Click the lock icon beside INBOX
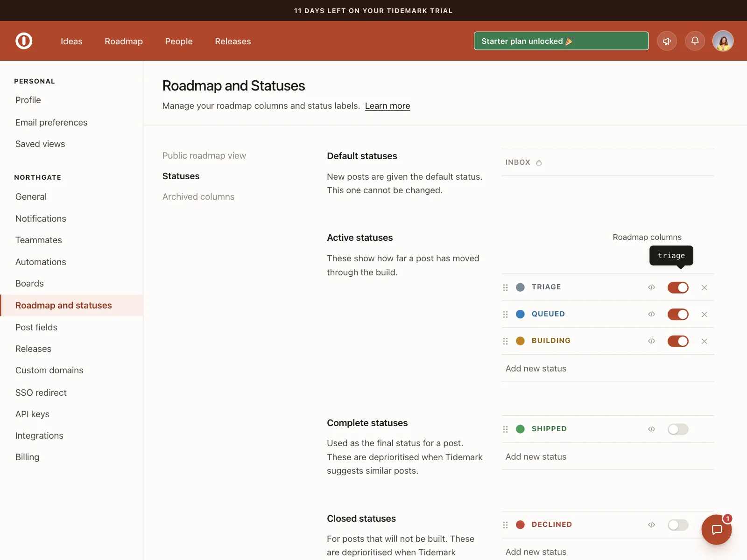 (x=539, y=162)
